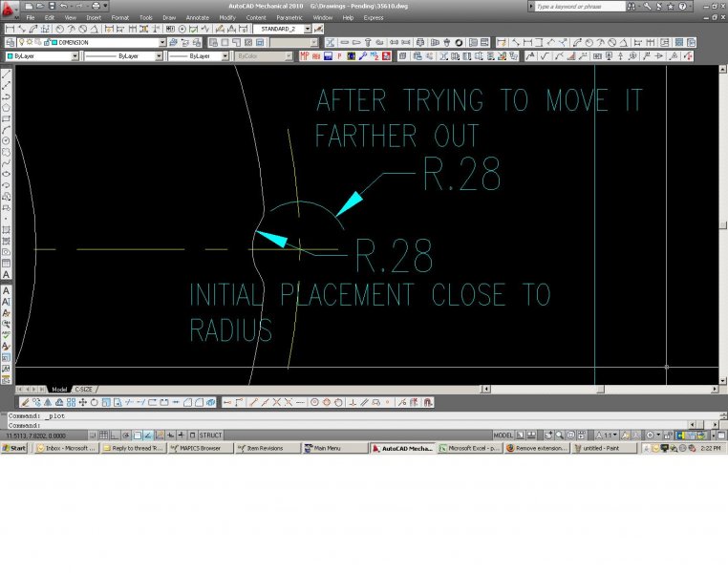Click the Snap to Endpoint icon

point(253,402)
